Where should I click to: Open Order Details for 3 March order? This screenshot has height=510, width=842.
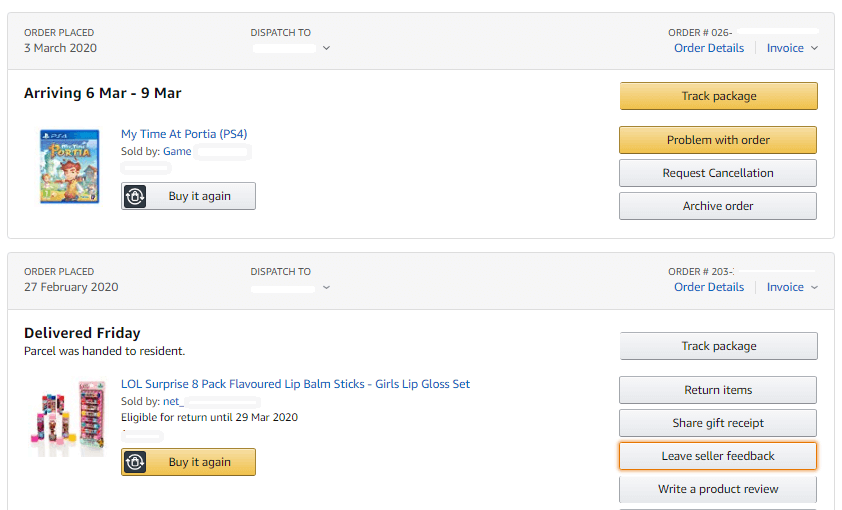[x=709, y=48]
